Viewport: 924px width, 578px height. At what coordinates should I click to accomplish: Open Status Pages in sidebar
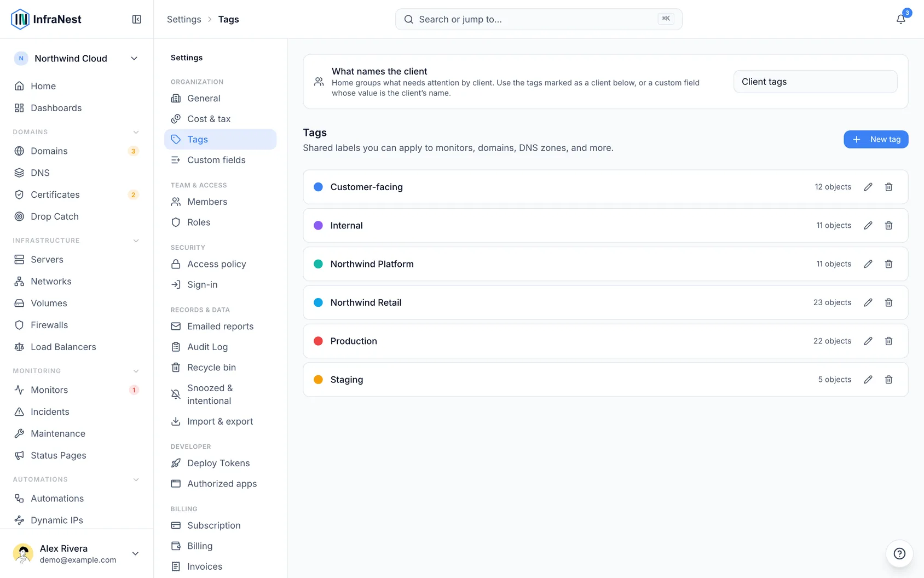pyautogui.click(x=77, y=455)
